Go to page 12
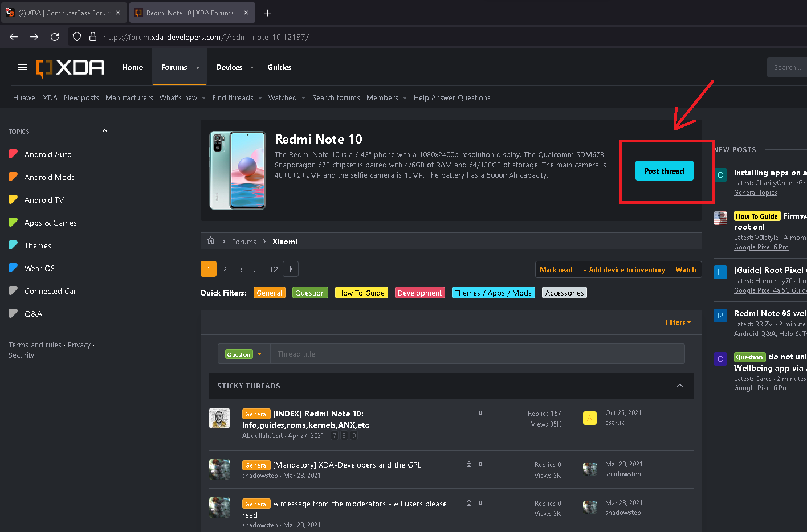This screenshot has width=807, height=532. pyautogui.click(x=274, y=269)
